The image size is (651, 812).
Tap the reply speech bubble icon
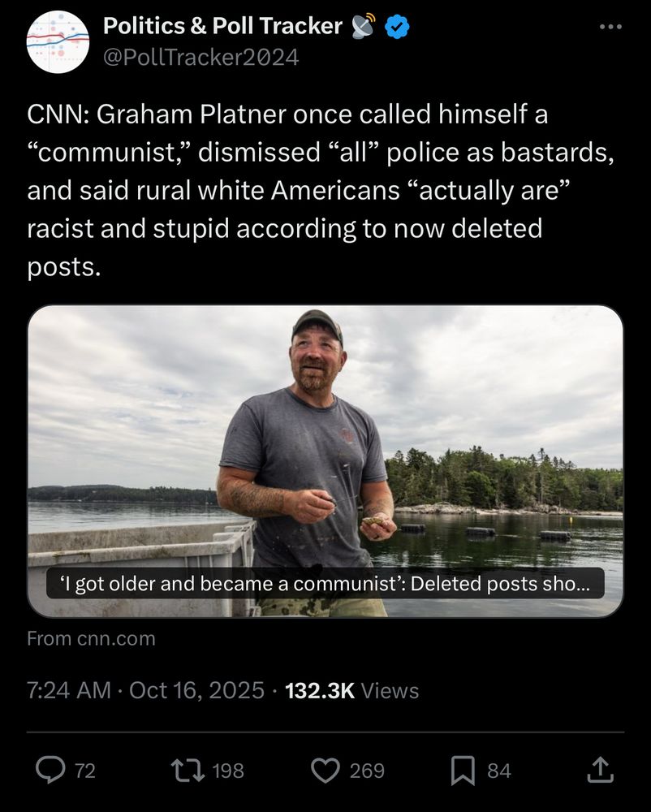[52, 770]
